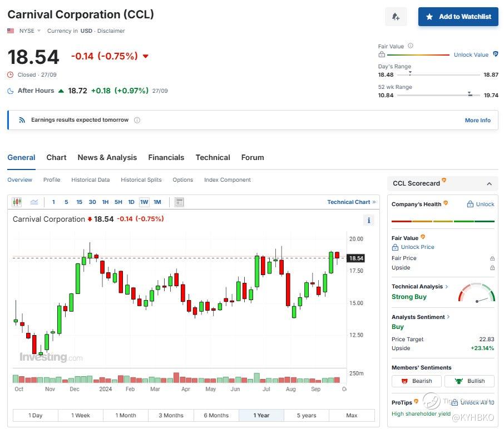Click the Fair Value lock icon
The image size is (504, 429).
click(x=382, y=54)
